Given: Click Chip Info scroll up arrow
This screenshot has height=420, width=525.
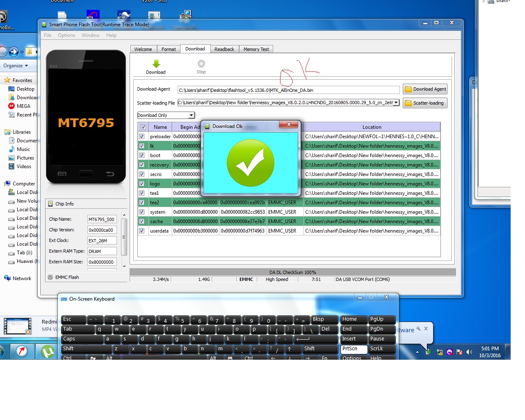Looking at the screenshot, I should pyautogui.click(x=124, y=215).
